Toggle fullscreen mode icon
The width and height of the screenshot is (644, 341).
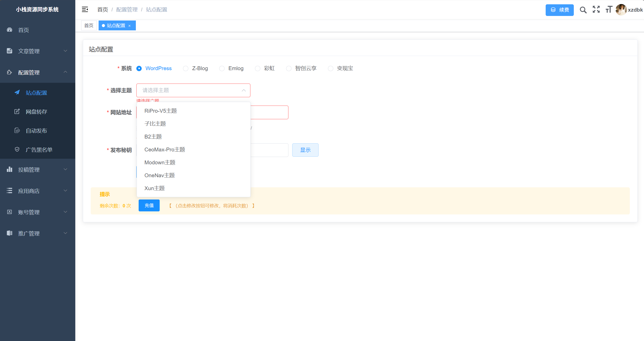coord(596,10)
